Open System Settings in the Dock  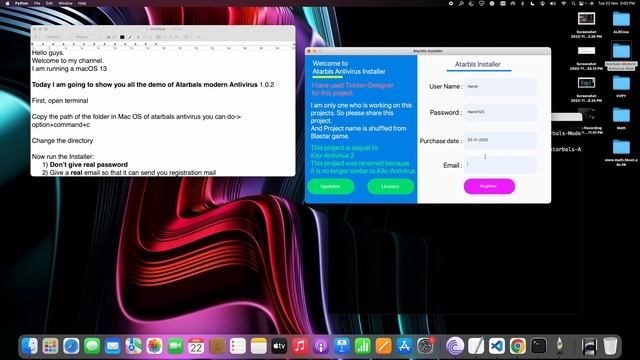pos(425,347)
